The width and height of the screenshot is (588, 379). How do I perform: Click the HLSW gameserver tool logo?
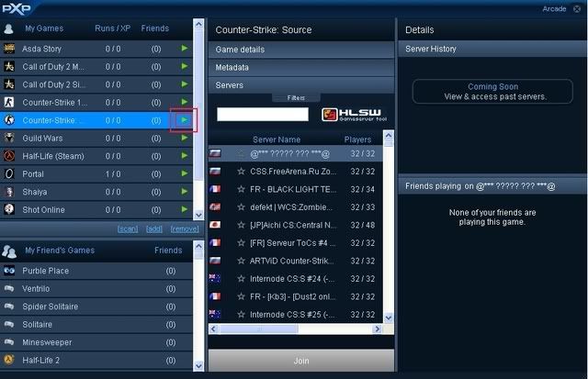(x=354, y=115)
